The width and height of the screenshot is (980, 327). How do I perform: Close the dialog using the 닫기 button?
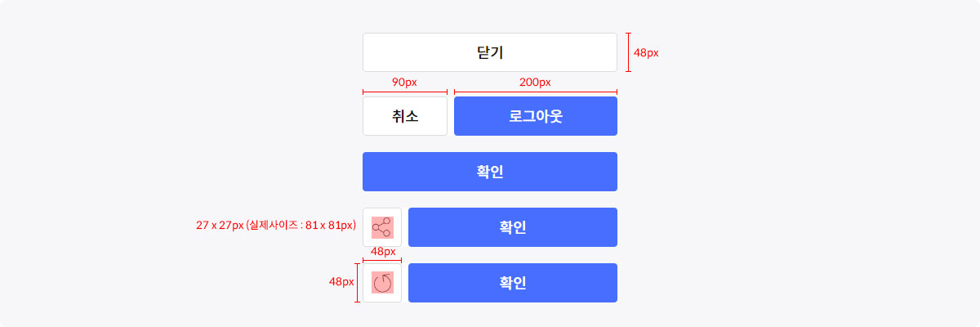pos(490,52)
